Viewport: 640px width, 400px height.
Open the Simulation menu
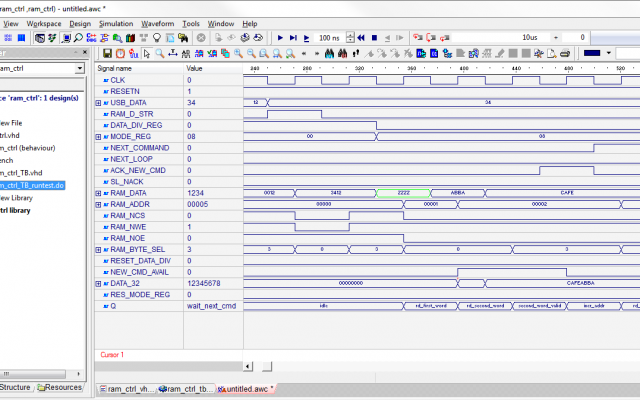(x=118, y=23)
